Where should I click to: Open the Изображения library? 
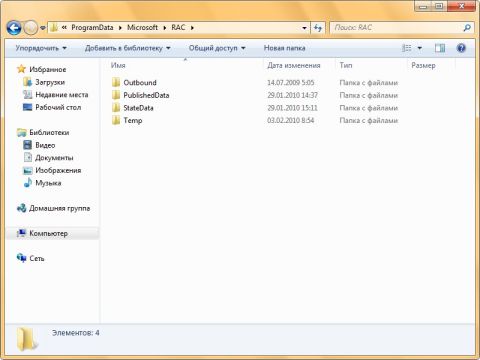click(58, 170)
